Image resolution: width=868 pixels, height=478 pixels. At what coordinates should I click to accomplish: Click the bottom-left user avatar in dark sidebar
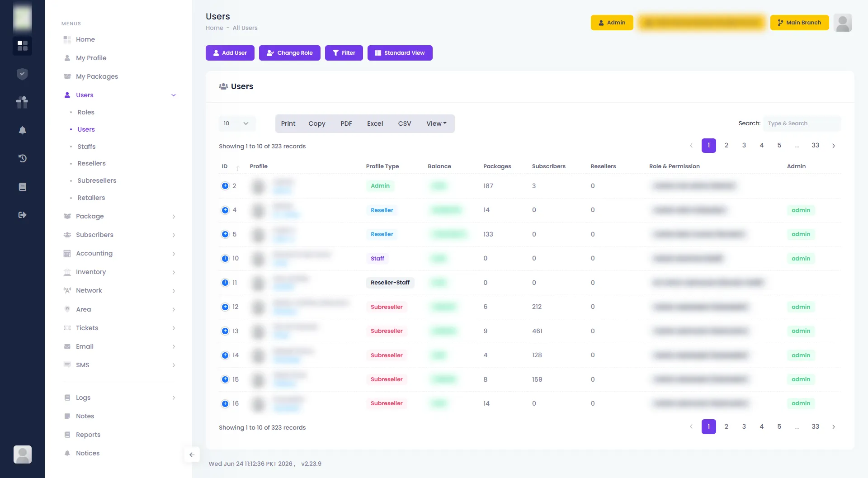tap(22, 454)
